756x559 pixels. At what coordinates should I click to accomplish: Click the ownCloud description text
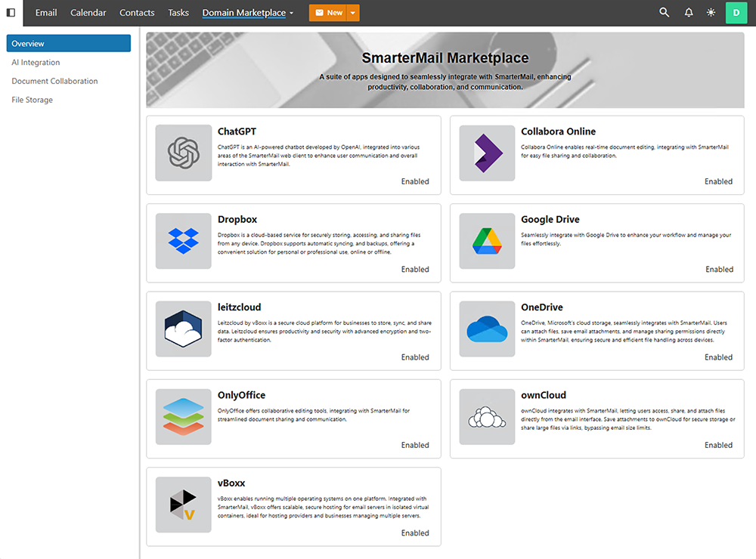pyautogui.click(x=627, y=419)
